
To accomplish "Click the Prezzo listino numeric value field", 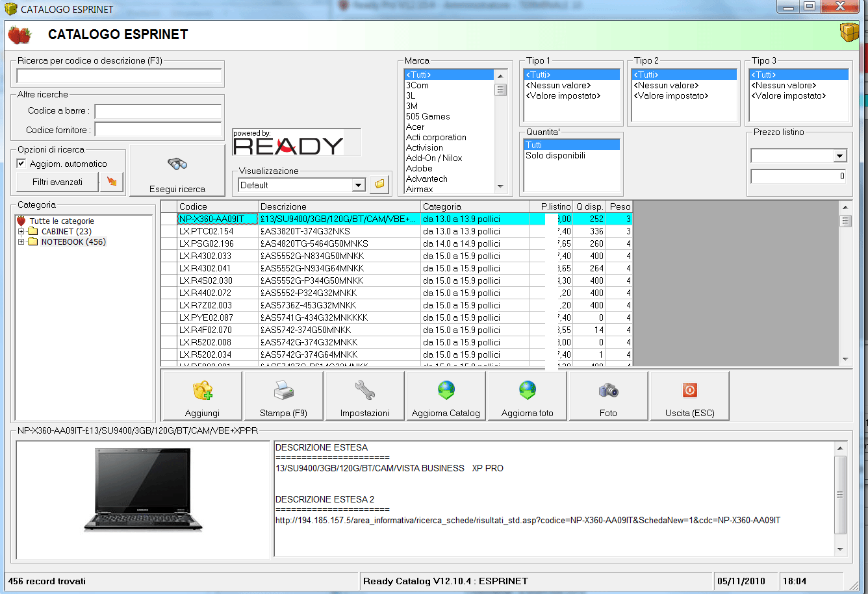I will 799,177.
